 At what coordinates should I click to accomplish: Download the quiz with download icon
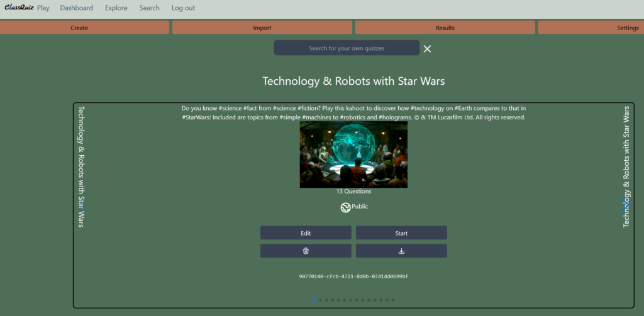(401, 251)
